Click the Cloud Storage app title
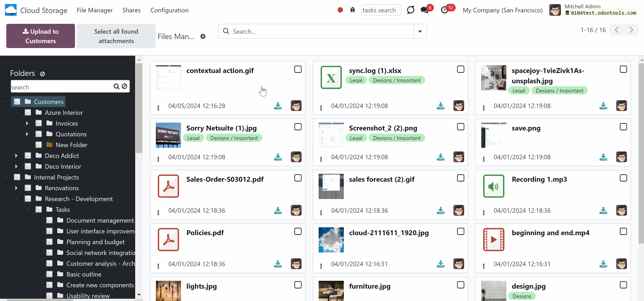This screenshot has width=644, height=301. pos(44,10)
